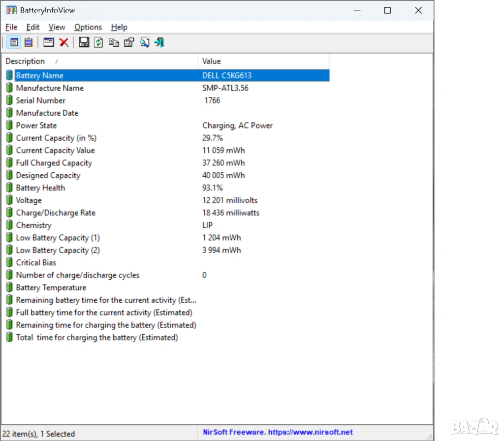Select the Designed Capacity row

click(x=48, y=176)
